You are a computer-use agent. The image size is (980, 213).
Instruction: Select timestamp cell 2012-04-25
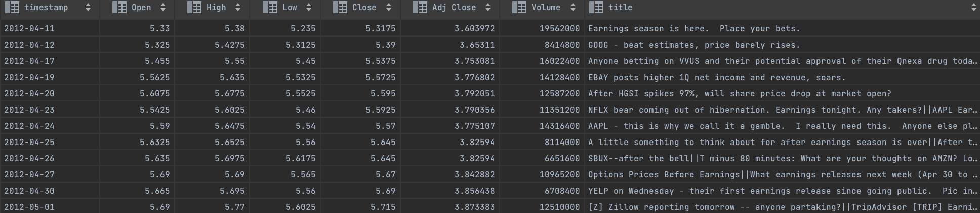(29, 143)
